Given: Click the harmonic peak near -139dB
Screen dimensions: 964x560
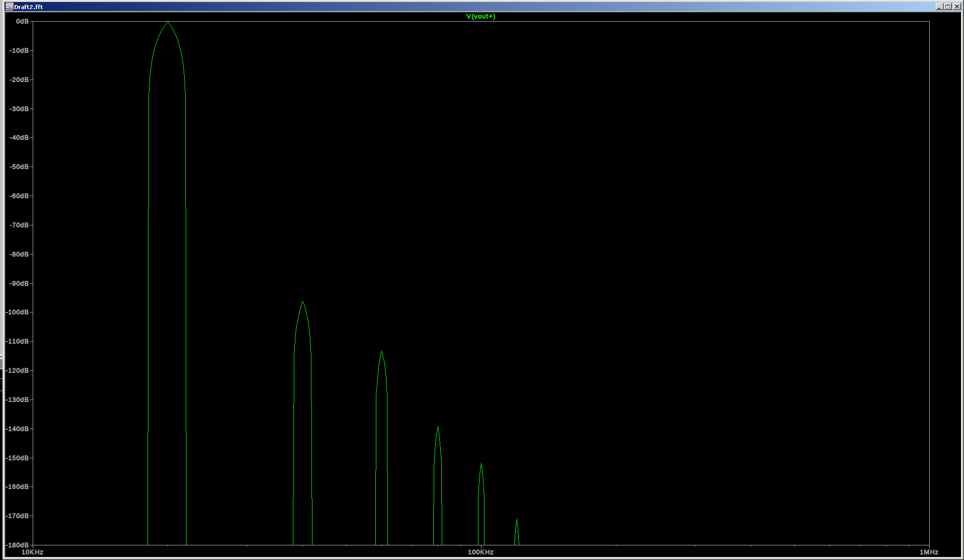Looking at the screenshot, I should tap(438, 427).
